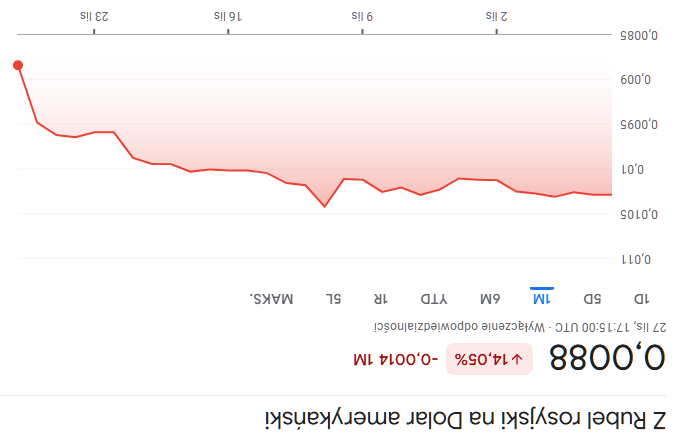Click the 16 lis date axis label
This screenshot has height=438, width=679.
coord(228,16)
